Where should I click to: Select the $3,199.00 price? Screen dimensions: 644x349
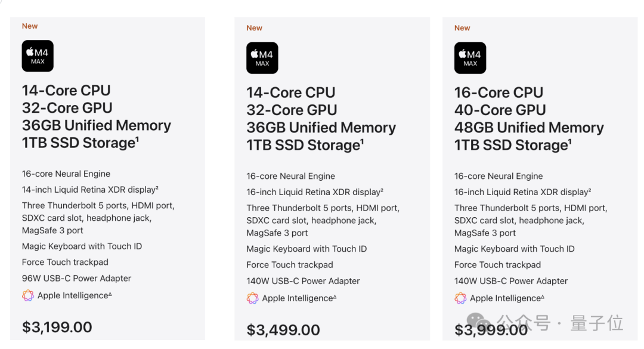click(57, 327)
